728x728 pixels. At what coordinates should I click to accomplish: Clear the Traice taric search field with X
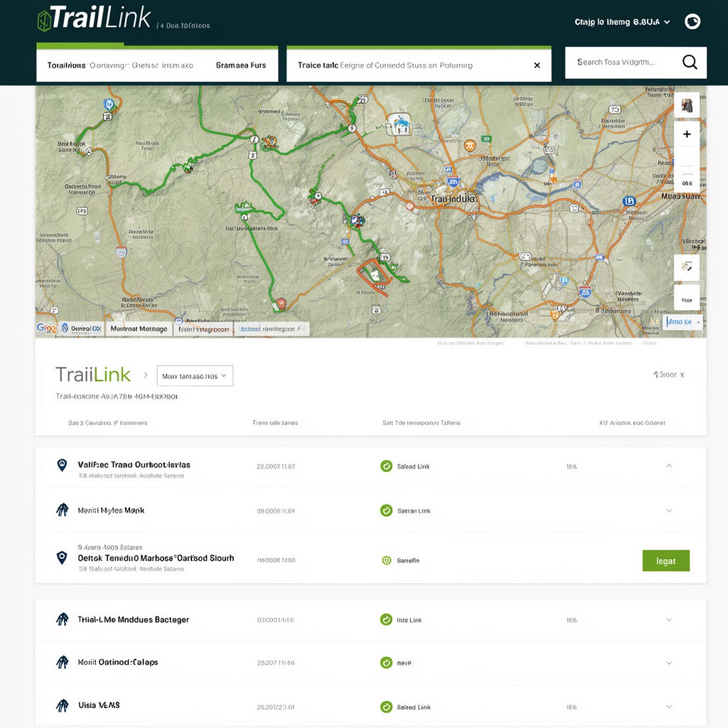click(x=537, y=65)
